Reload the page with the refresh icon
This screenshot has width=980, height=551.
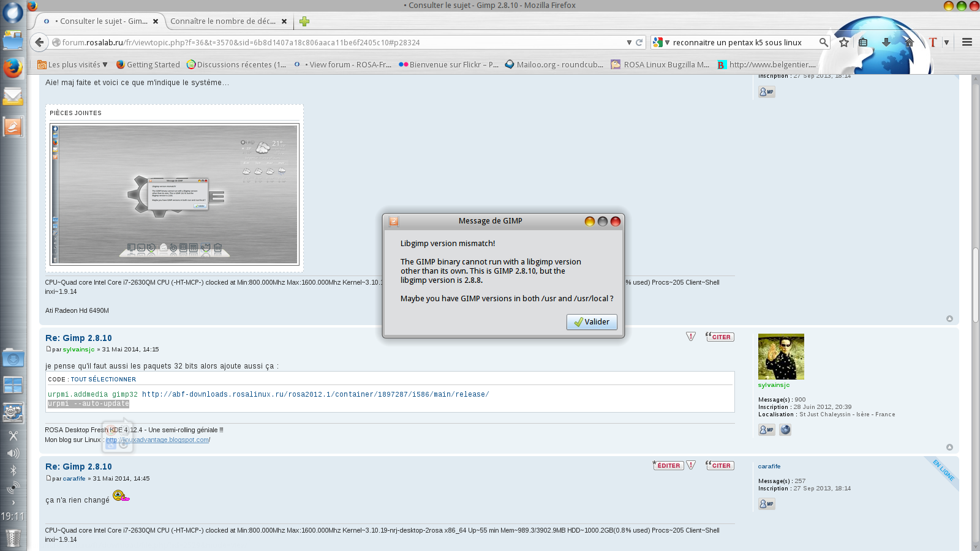pyautogui.click(x=639, y=42)
